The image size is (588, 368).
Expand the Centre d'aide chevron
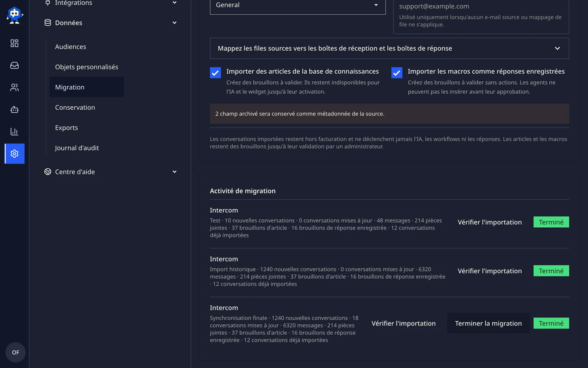pyautogui.click(x=175, y=172)
